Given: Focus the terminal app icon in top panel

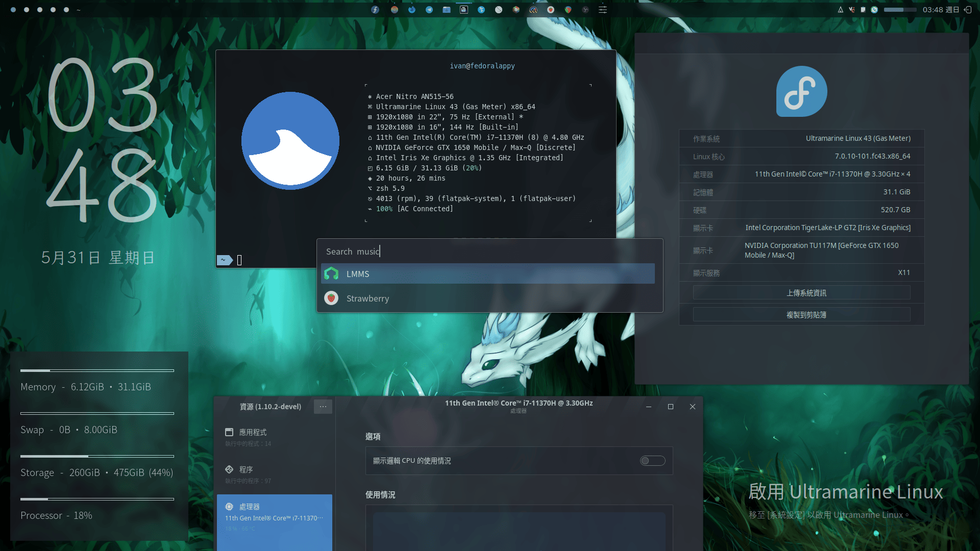Looking at the screenshot, I should pos(464,10).
